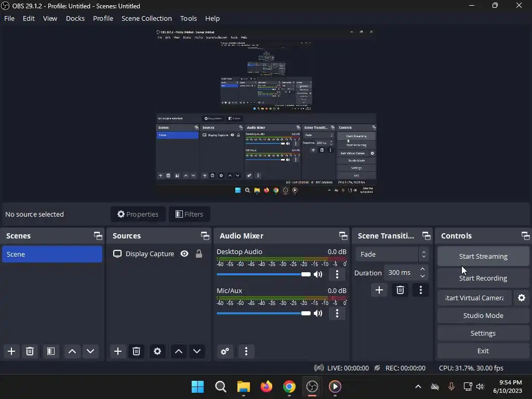Viewport: 532px width, 399px height.
Task: Start the Virtual Camera
Action: click(x=474, y=298)
